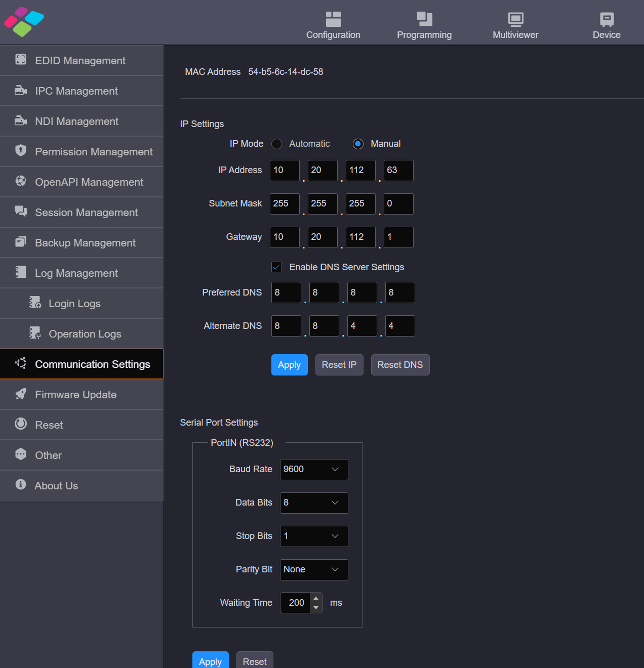Click the Firmware Update rocket icon
This screenshot has width=644, height=668.
coord(21,394)
